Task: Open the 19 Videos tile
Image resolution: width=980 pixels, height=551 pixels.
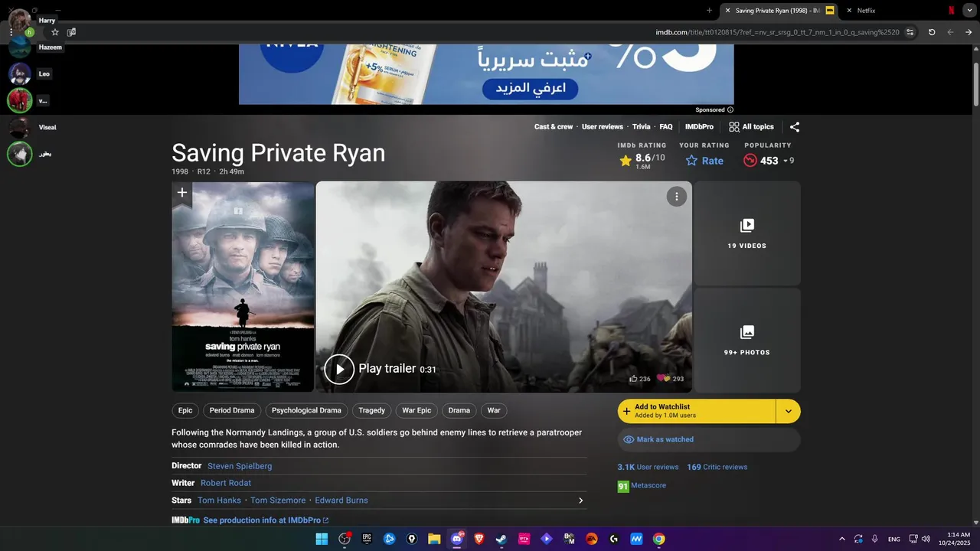Action: click(x=747, y=233)
